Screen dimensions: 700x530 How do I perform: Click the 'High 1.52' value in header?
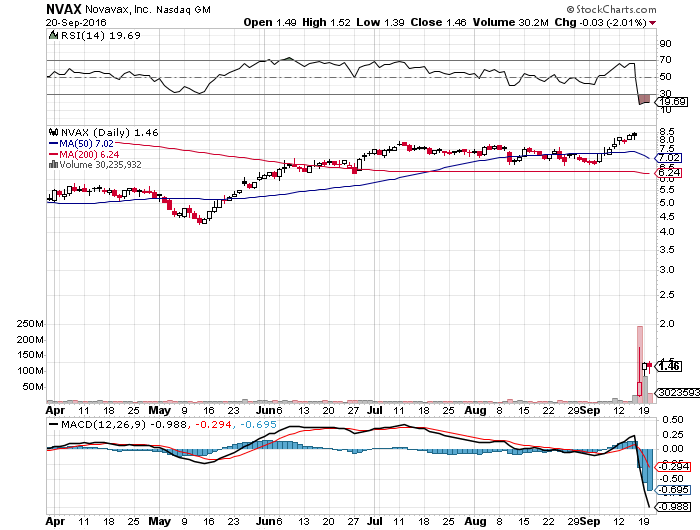click(x=326, y=22)
